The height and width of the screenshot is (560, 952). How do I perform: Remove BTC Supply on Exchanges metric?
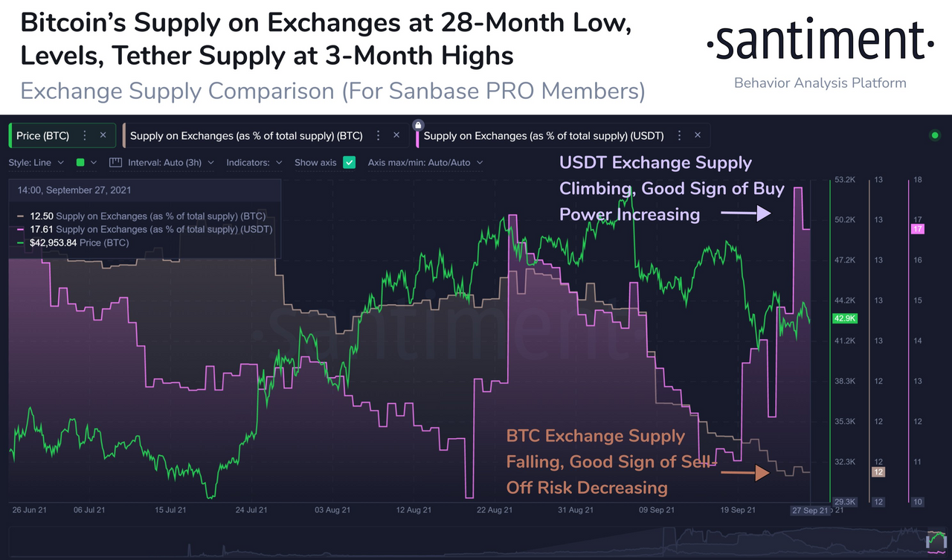(396, 135)
